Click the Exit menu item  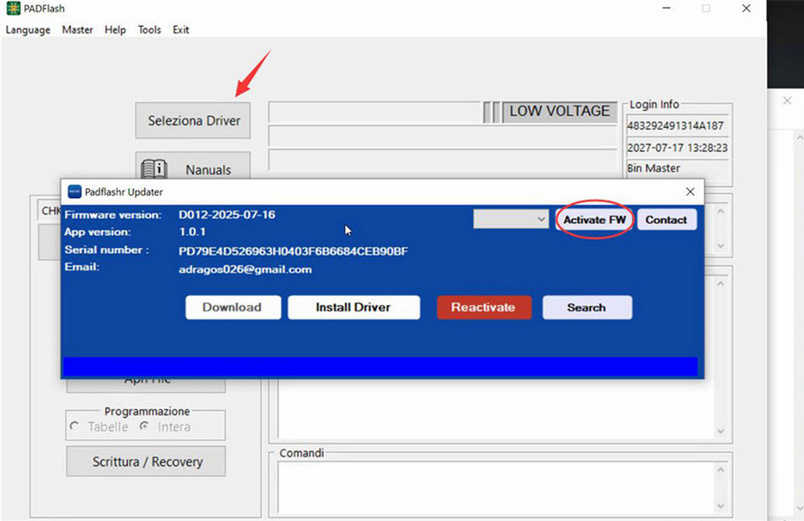pos(180,30)
